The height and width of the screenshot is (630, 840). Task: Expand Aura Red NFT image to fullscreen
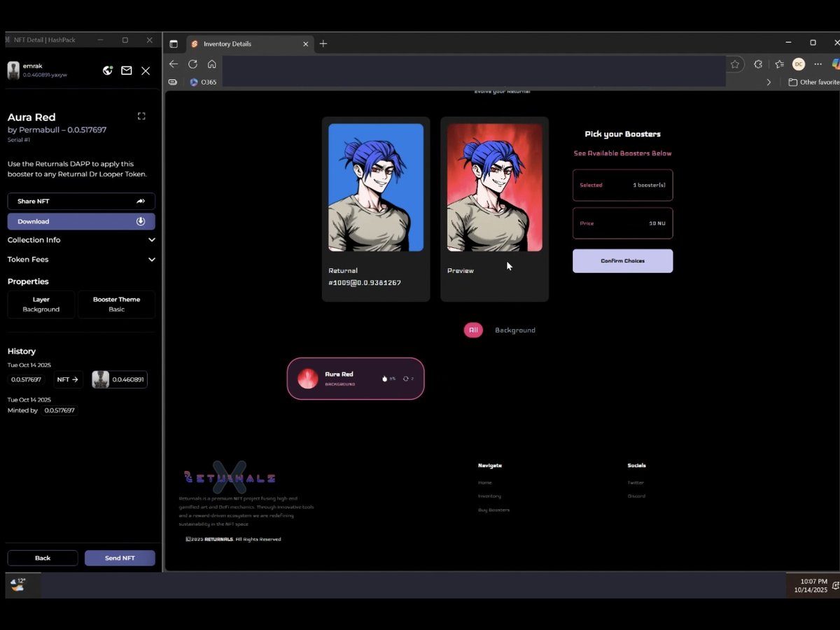(x=141, y=116)
